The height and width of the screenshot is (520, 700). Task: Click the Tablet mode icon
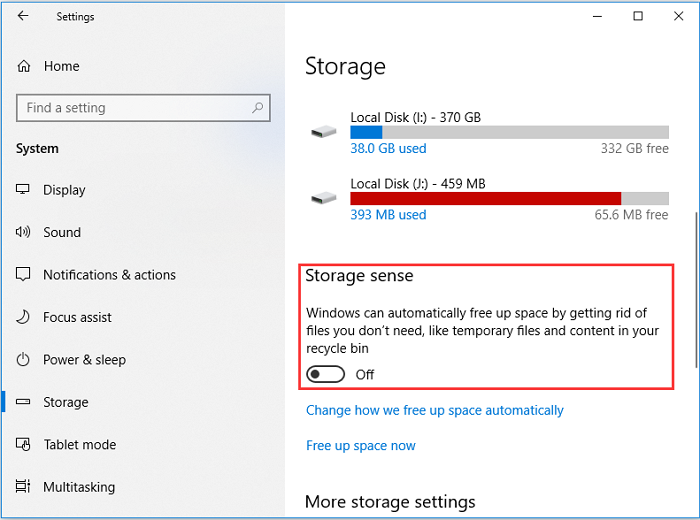click(24, 445)
